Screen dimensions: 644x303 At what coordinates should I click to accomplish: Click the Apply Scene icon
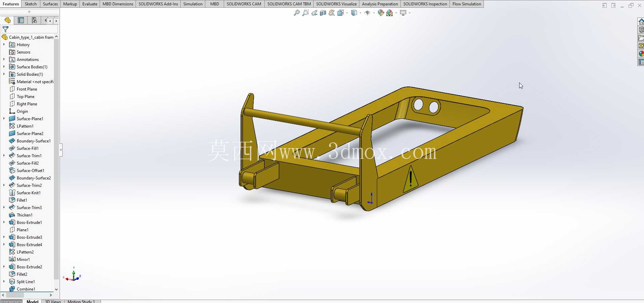point(390,13)
